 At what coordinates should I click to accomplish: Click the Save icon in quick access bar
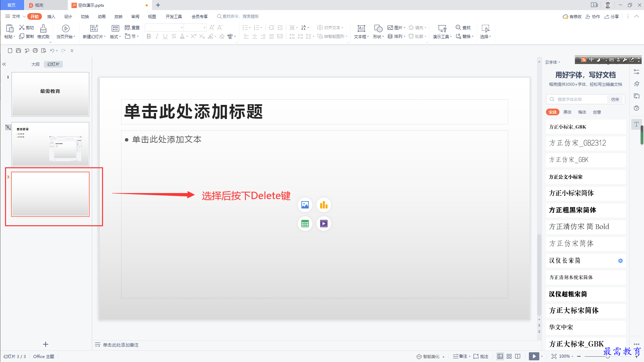click(18, 51)
